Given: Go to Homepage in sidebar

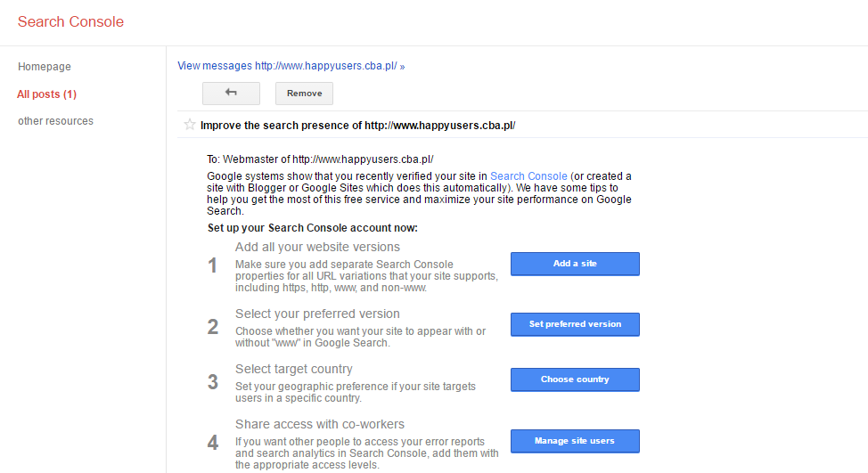Looking at the screenshot, I should (45, 67).
